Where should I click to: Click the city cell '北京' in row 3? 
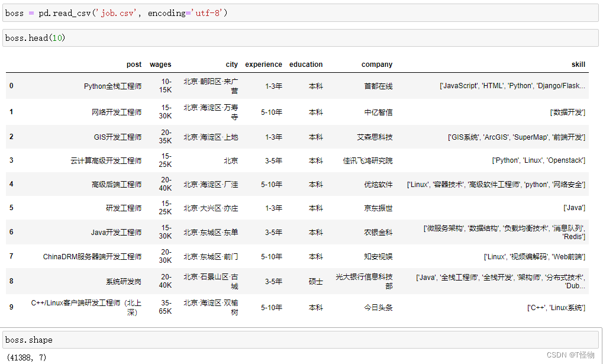pos(231,161)
